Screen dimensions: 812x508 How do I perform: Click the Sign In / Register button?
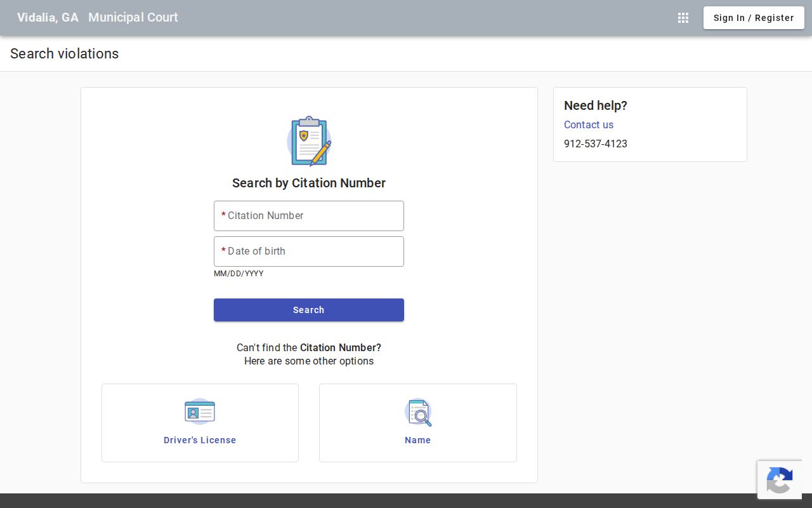754,18
